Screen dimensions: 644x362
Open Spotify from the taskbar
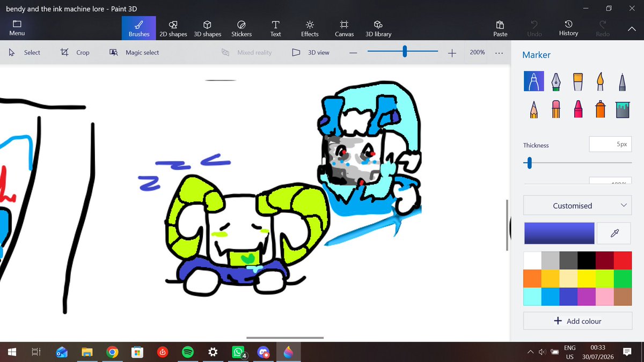187,352
